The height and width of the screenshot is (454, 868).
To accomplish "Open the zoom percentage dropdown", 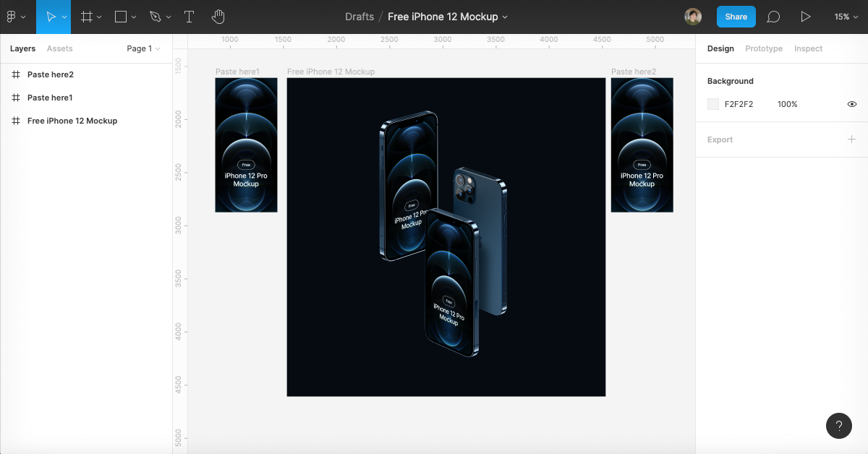I will tap(845, 17).
